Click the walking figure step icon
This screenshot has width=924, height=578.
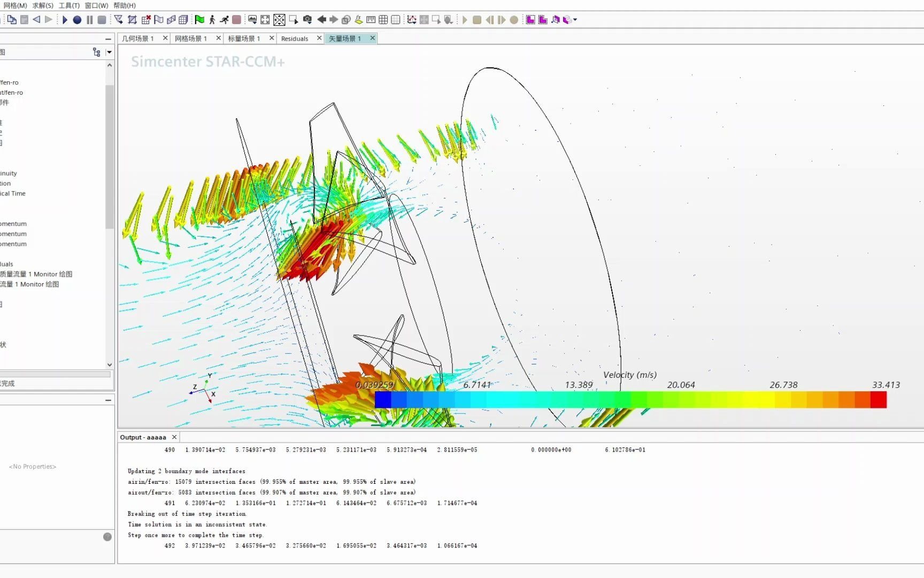212,20
